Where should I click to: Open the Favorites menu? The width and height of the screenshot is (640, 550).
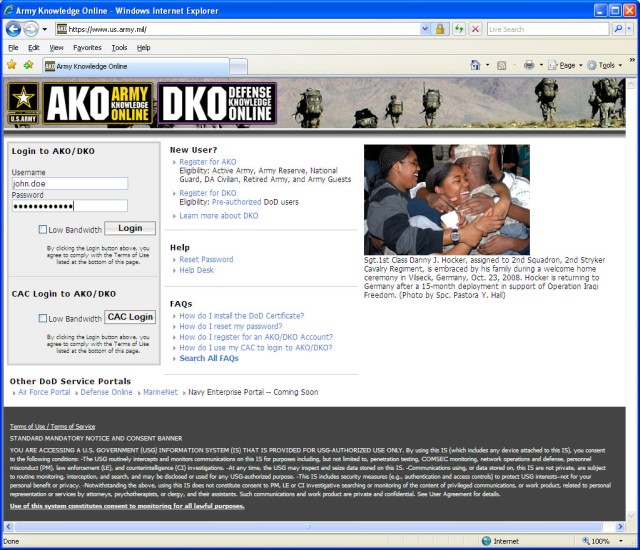(x=87, y=47)
